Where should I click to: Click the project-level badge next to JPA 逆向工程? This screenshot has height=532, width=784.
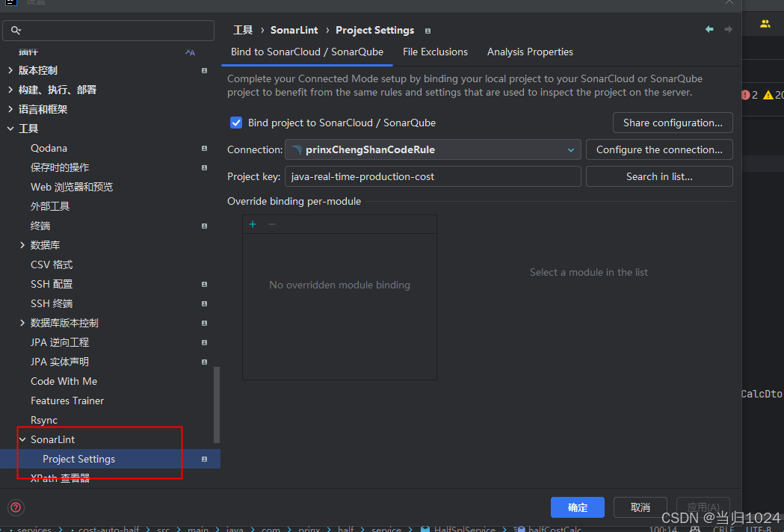[204, 342]
